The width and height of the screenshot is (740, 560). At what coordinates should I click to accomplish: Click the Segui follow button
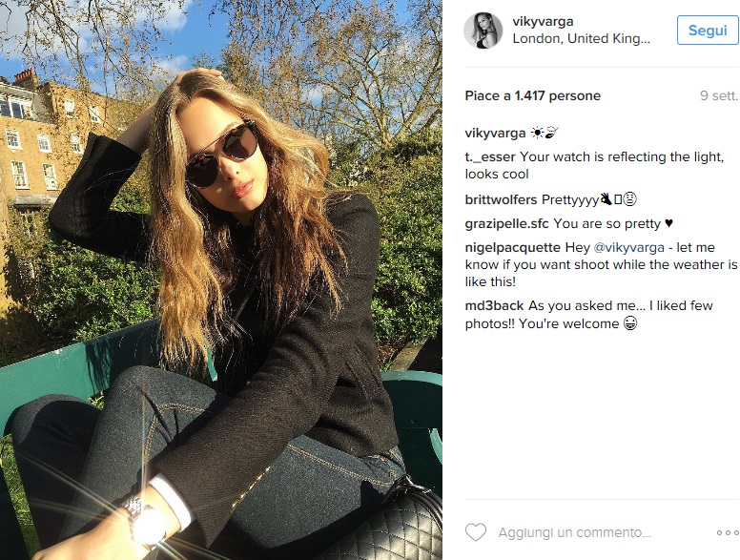pyautogui.click(x=708, y=31)
